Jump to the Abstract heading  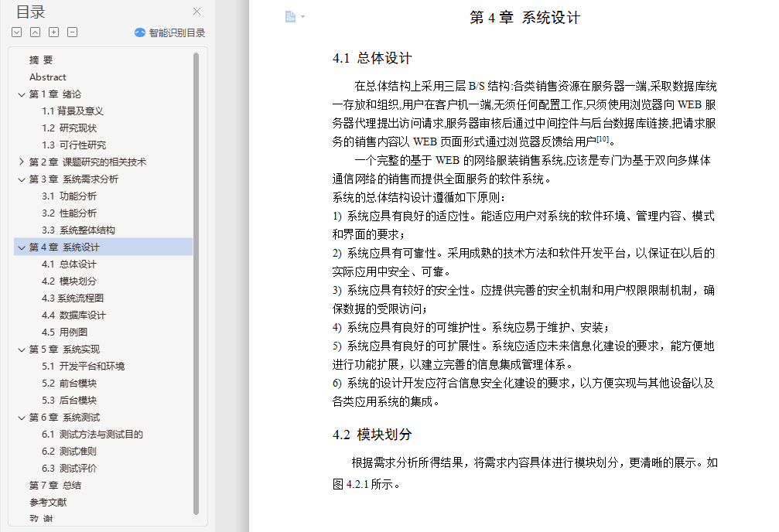point(48,77)
